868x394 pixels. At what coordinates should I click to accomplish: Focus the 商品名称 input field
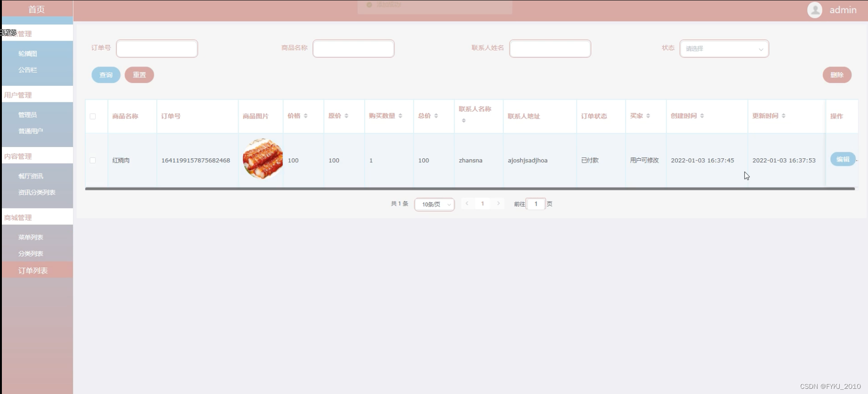[354, 49]
